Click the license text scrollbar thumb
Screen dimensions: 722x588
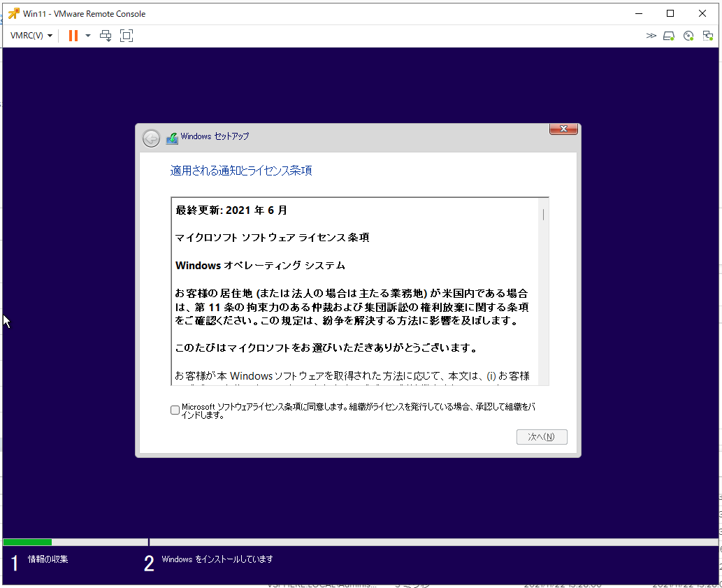coord(543,214)
